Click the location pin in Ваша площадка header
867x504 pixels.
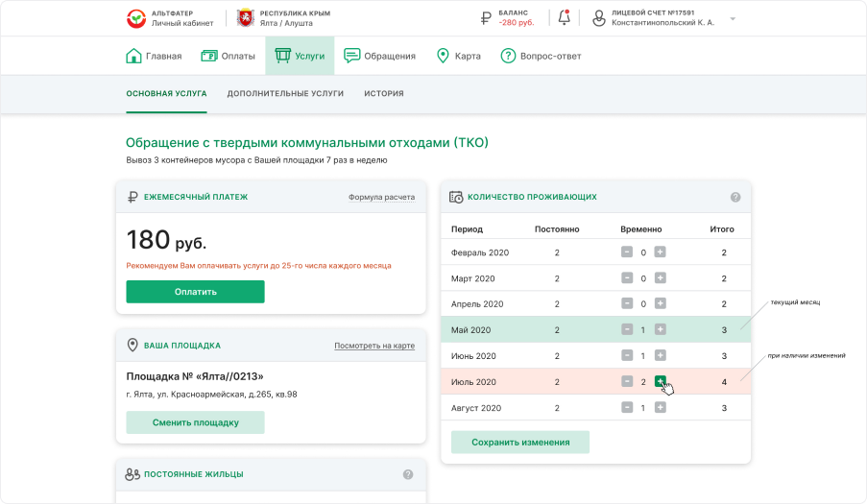[x=132, y=345]
